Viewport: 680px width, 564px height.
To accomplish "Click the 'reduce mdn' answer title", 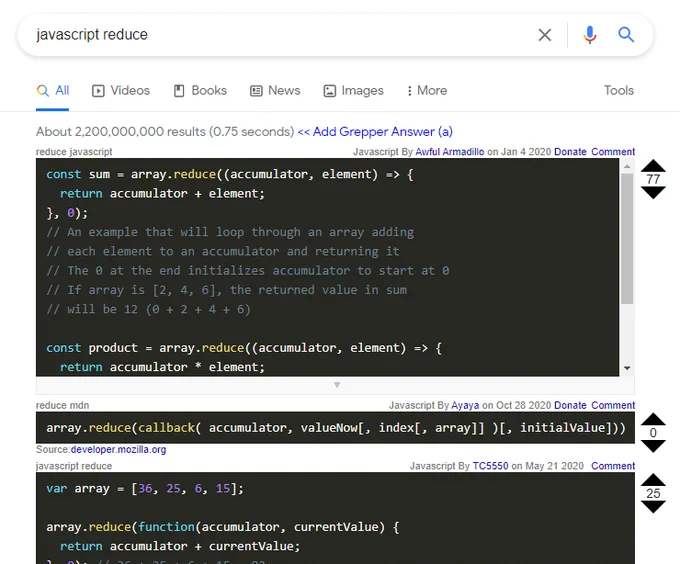I will [x=62, y=405].
